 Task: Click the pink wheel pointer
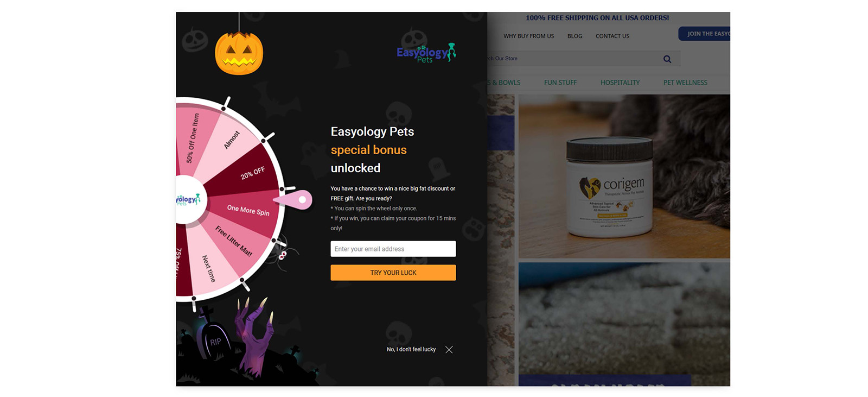tap(293, 200)
